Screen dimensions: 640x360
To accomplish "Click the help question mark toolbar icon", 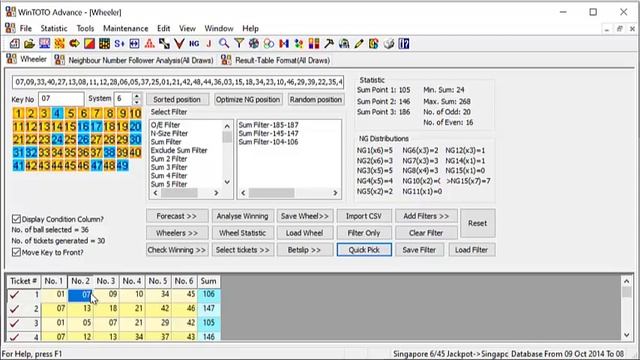I will 404,44.
